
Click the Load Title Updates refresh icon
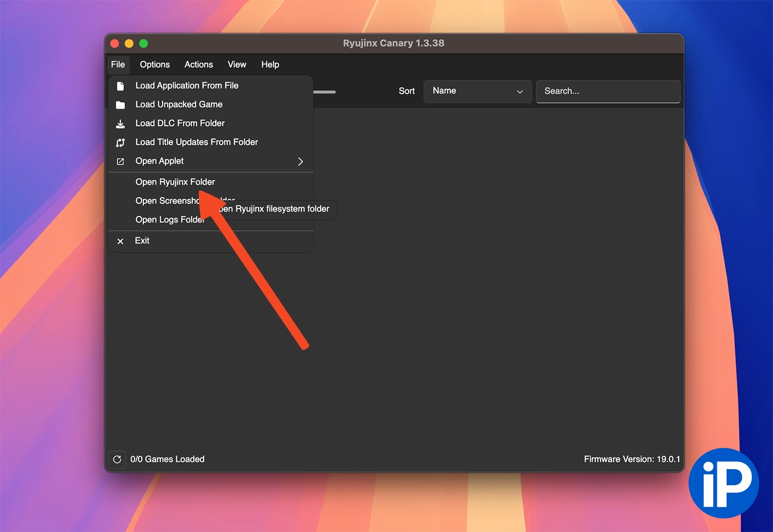pos(120,143)
